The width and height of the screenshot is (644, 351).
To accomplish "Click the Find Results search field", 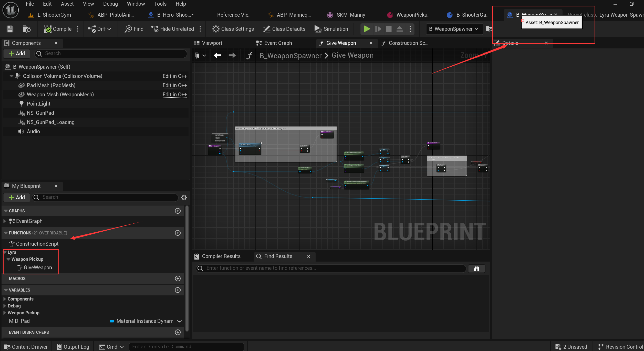I will point(330,268).
